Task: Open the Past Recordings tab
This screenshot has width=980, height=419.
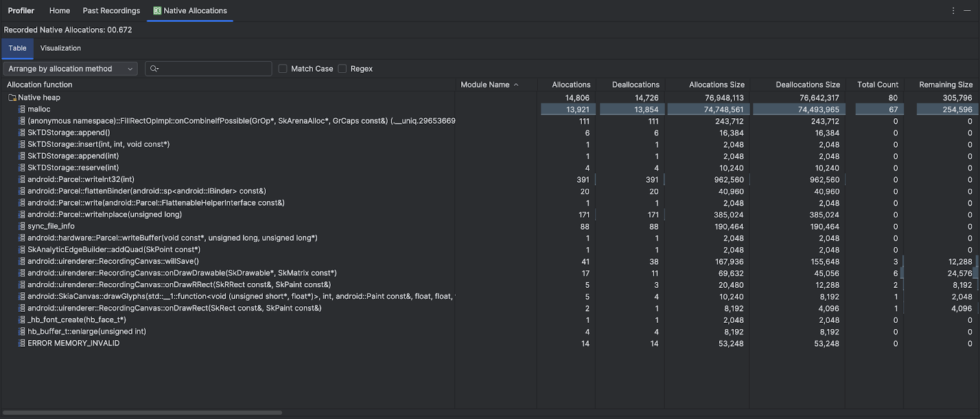Action: click(x=111, y=10)
